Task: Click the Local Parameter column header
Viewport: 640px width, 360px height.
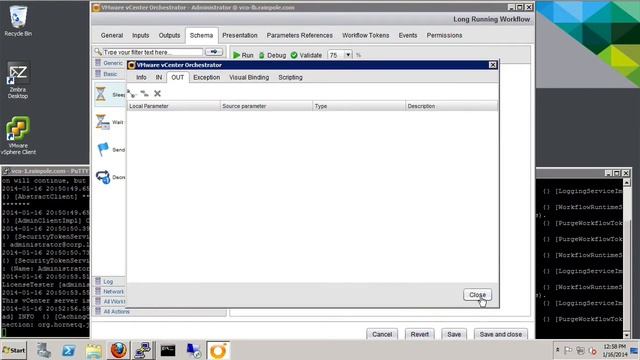Action: [173, 106]
